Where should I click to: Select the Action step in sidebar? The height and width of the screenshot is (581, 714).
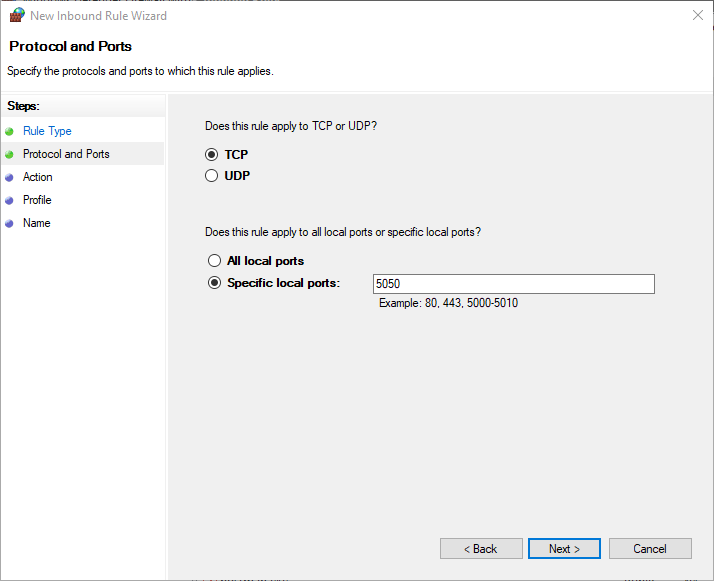point(38,177)
